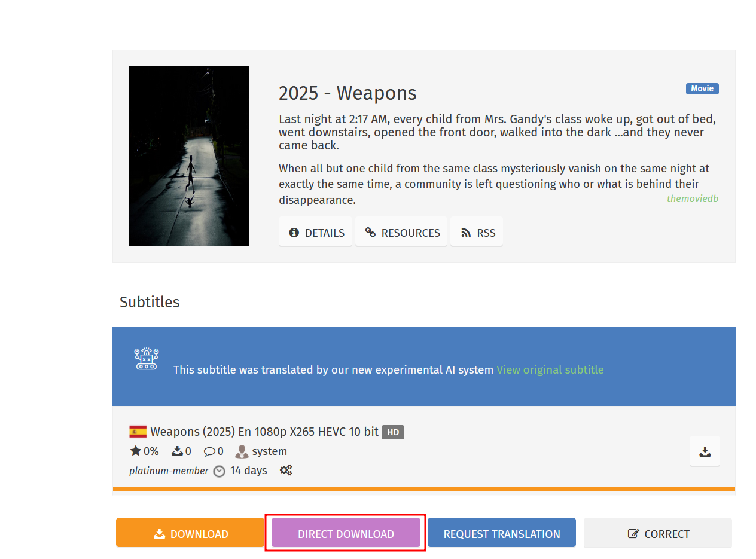The width and height of the screenshot is (756, 559).
Task: Click the clock icon beside 14 days
Action: coord(220,471)
